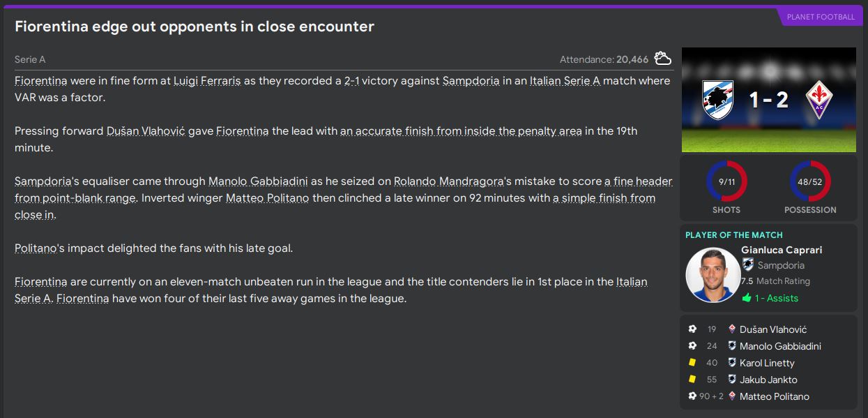Click the possession 48/52 circular chart
This screenshot has height=418, width=868.
[810, 181]
